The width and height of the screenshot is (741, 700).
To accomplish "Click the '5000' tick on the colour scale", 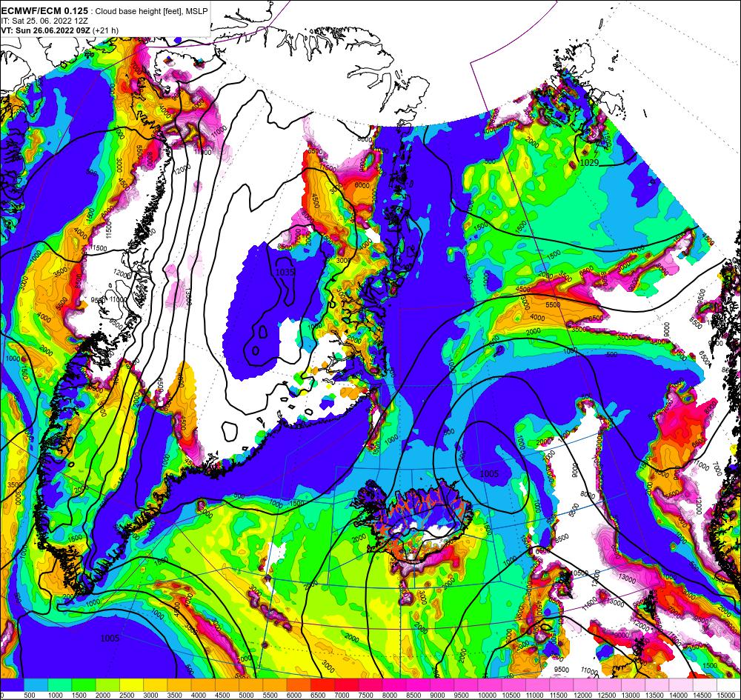I will coord(246,696).
